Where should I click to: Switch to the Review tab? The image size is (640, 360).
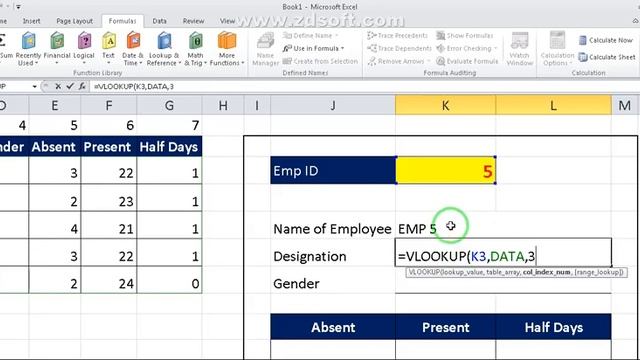click(193, 21)
